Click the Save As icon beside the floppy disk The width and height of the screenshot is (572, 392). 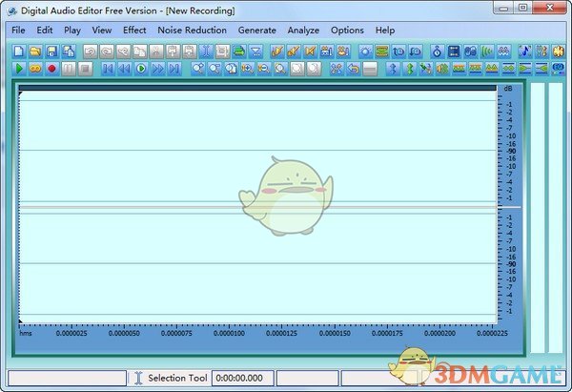click(69, 52)
